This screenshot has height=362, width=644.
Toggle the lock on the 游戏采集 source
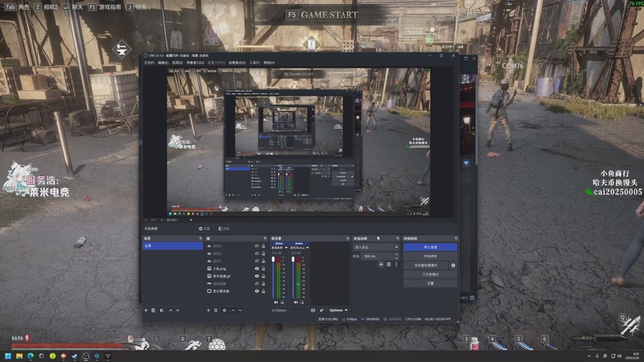[x=263, y=284]
